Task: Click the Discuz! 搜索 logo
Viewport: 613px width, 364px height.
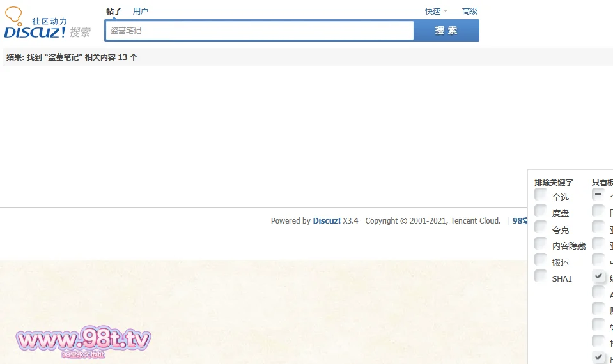Action: click(47, 24)
